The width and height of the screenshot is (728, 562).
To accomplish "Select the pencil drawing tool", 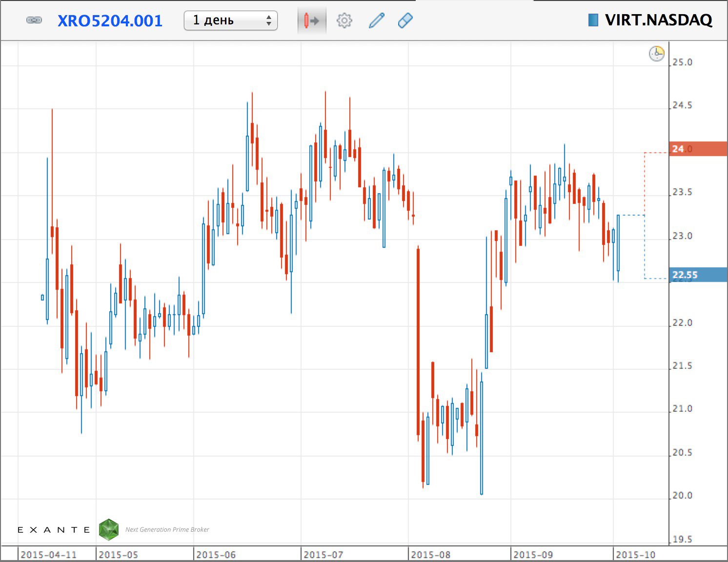I will (376, 20).
